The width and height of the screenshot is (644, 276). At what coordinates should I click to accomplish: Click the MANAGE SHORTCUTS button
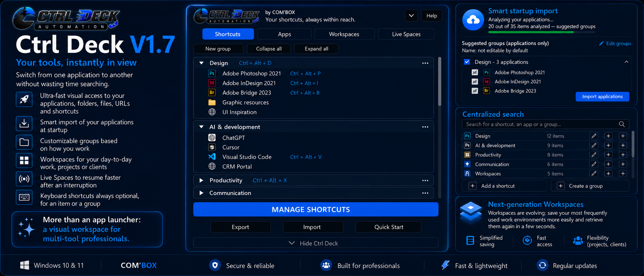[316, 209]
